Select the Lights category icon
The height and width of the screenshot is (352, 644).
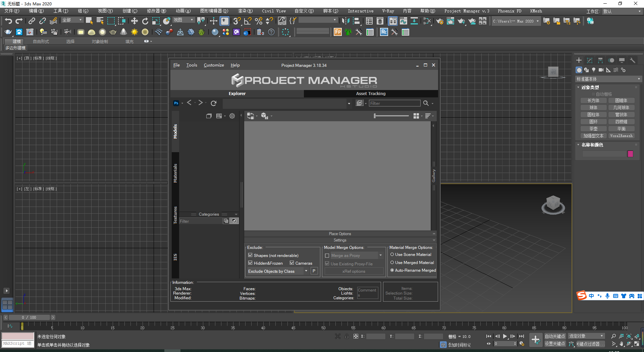pos(594,70)
